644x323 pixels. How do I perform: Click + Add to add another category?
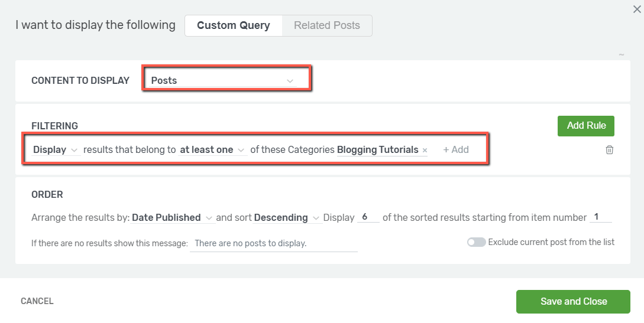tap(456, 150)
